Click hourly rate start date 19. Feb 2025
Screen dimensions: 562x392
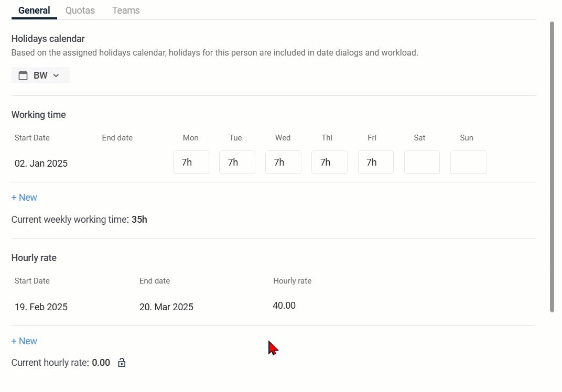pyautogui.click(x=41, y=307)
